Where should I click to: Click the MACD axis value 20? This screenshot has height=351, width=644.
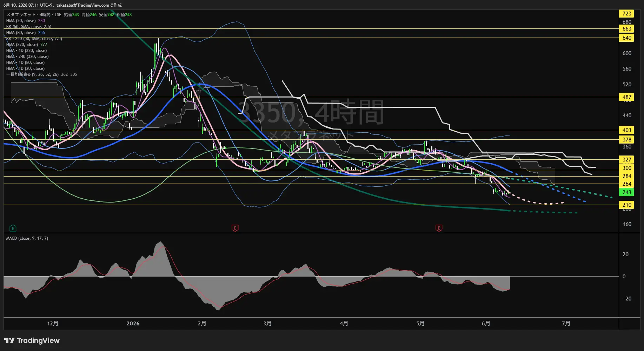(x=625, y=254)
